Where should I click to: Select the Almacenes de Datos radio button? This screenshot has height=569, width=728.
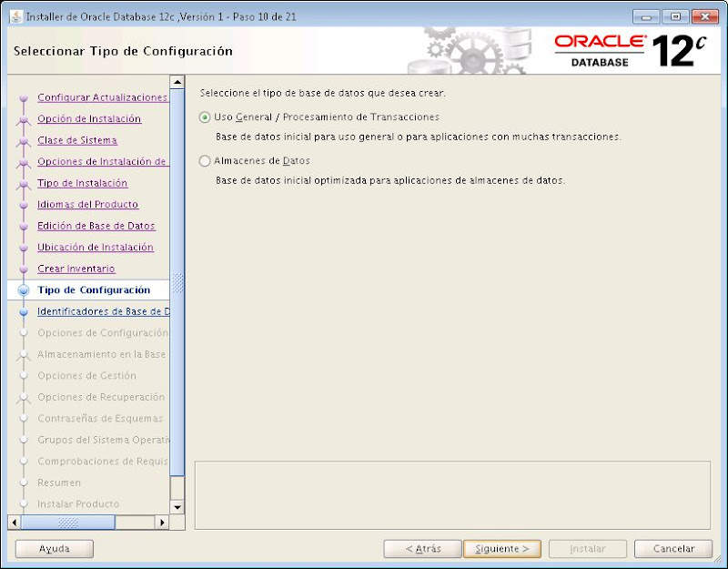tap(205, 161)
